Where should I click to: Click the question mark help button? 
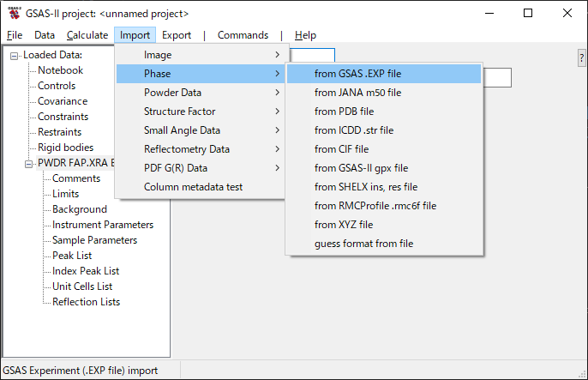coord(582,57)
